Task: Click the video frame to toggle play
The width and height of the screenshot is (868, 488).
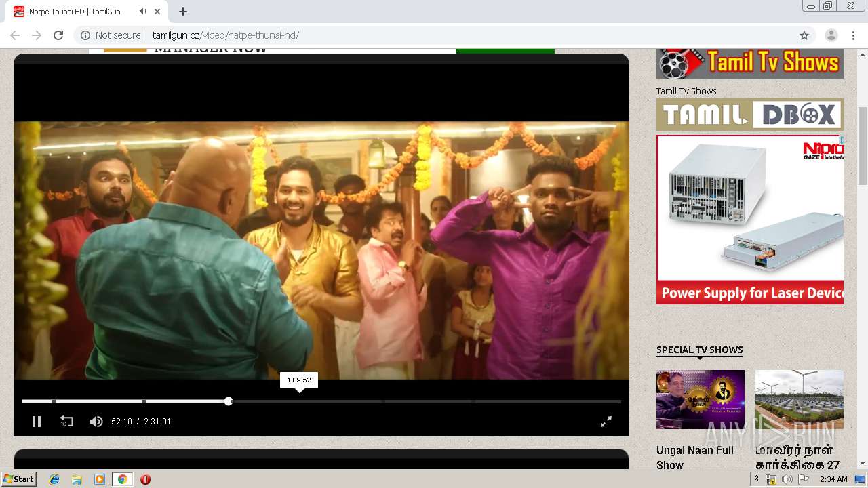Action: [x=321, y=250]
